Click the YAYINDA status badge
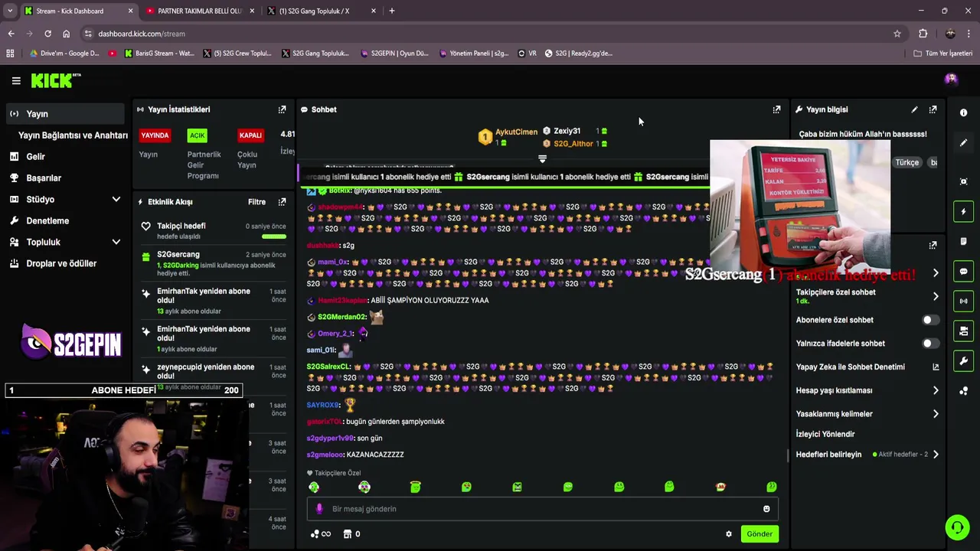This screenshot has width=980, height=551. click(155, 135)
